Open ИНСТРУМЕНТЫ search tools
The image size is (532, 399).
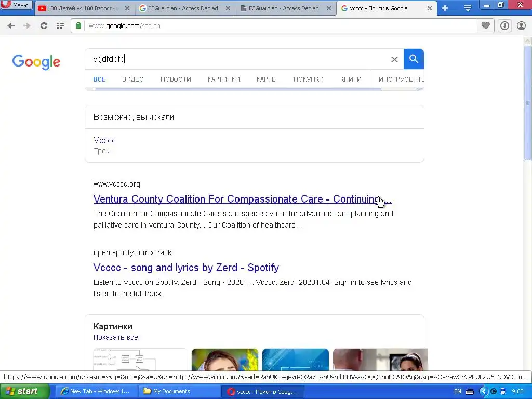401,79
